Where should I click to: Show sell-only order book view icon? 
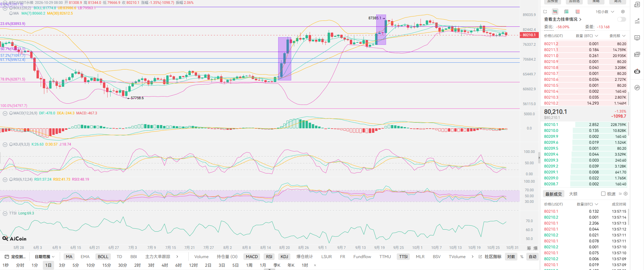pos(578,12)
